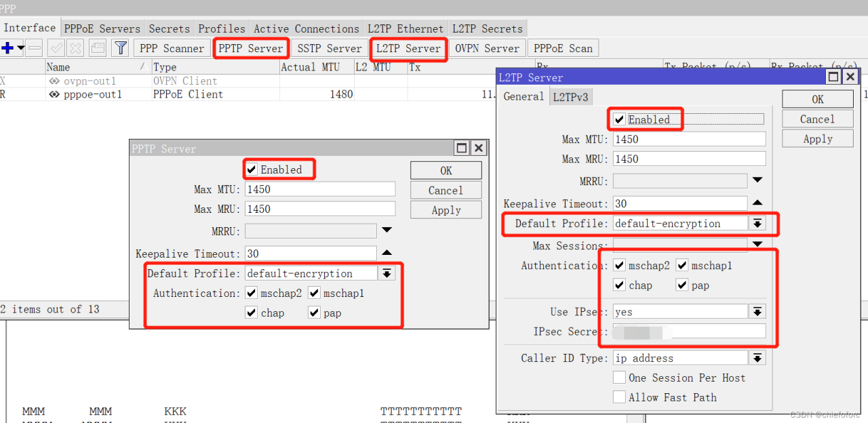Collapse Keepalive Timeout in PPTP Server
Image resolution: width=868 pixels, height=423 pixels.
pos(387,253)
